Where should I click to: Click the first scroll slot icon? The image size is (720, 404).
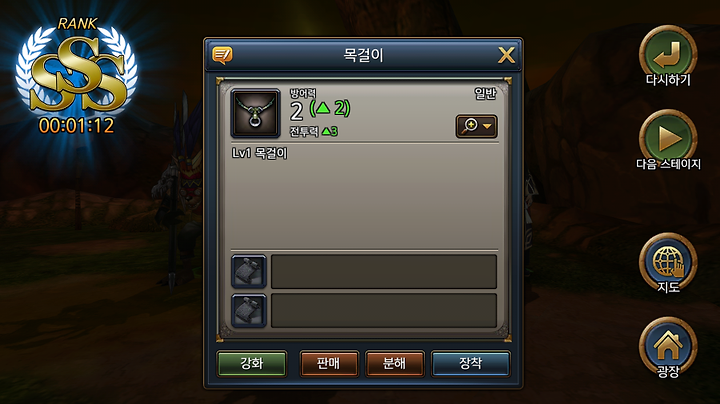click(x=248, y=272)
